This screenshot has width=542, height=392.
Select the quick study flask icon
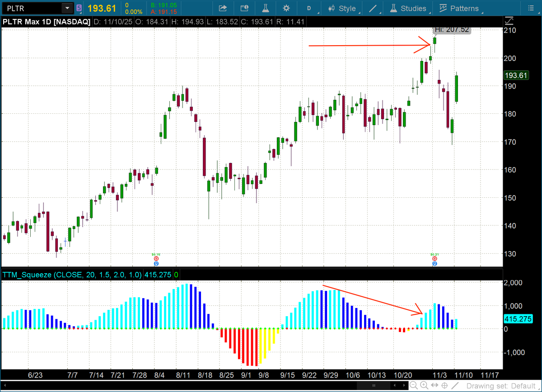coord(266,8)
